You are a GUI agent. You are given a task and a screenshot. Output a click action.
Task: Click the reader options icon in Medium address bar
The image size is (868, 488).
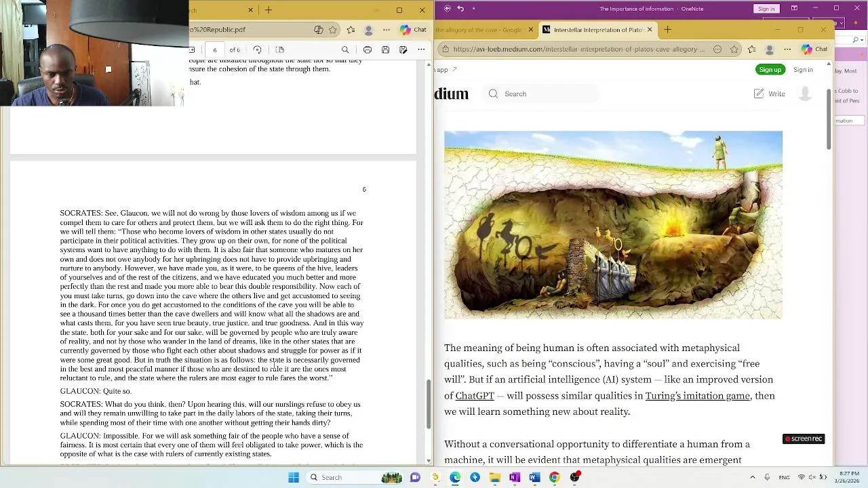717,49
